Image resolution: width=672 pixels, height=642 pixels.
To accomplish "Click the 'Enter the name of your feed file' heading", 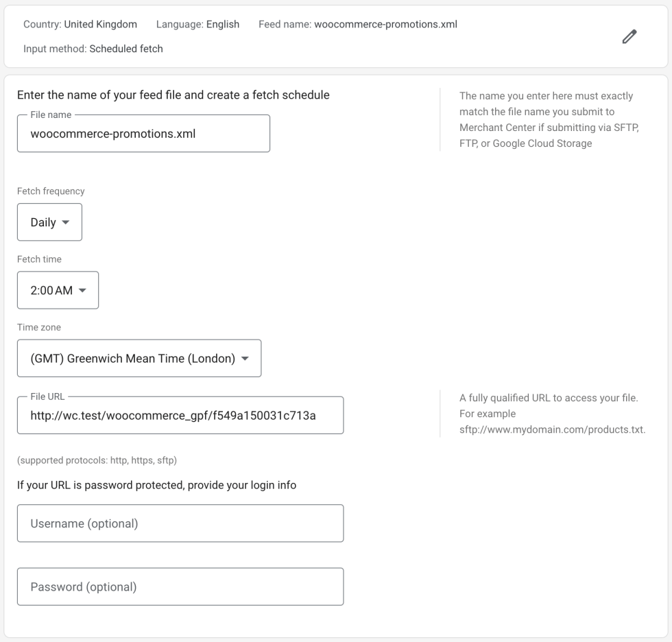I will click(173, 95).
